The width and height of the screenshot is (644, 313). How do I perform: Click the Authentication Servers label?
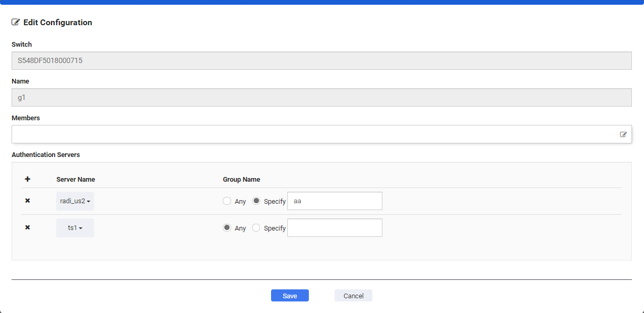pyautogui.click(x=46, y=155)
